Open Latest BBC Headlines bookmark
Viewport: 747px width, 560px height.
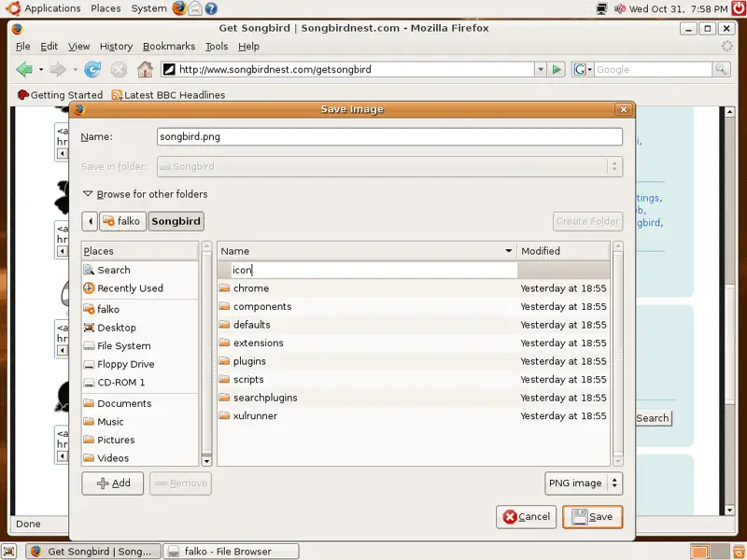point(168,95)
